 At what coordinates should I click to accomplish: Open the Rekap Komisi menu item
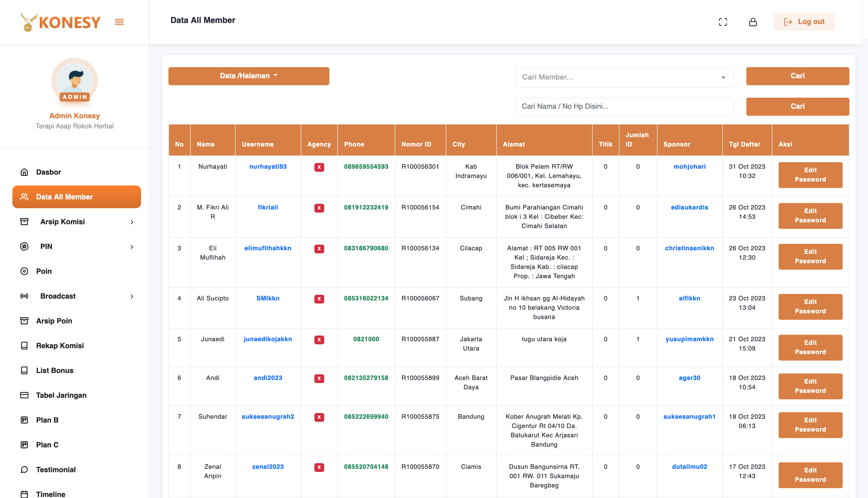77,345
